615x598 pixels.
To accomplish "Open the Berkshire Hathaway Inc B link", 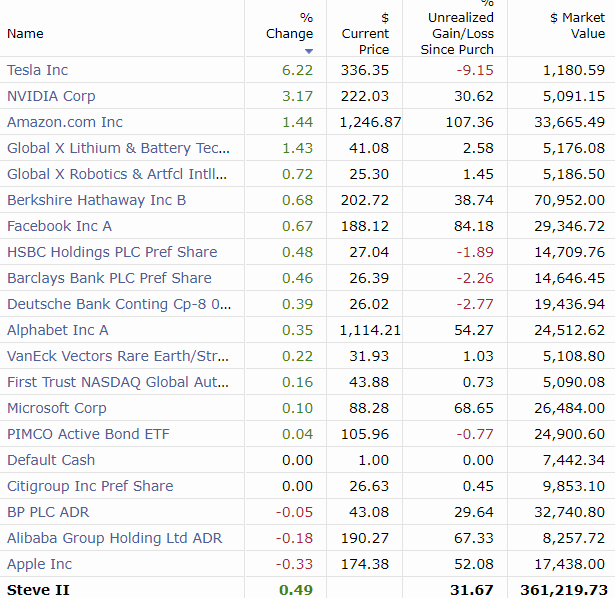I will 96,200.
